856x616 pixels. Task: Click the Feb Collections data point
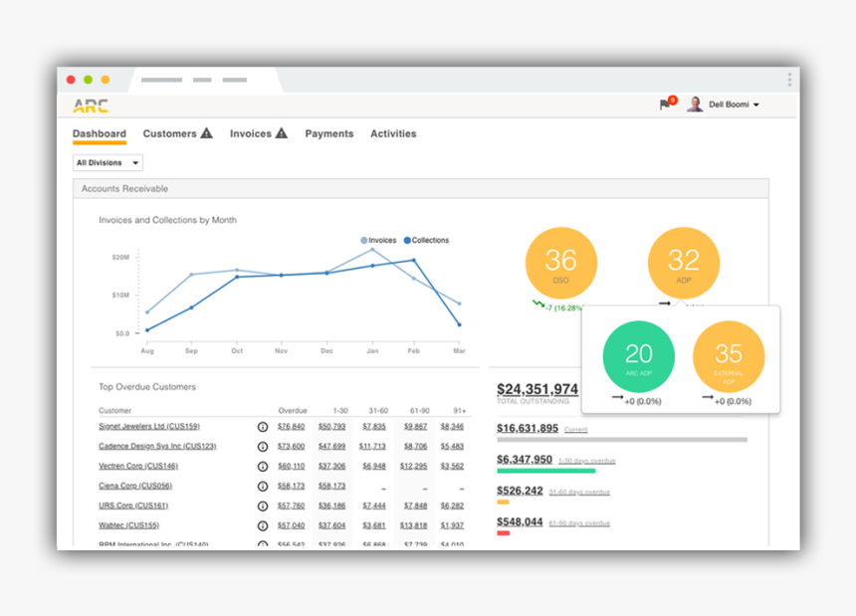point(414,261)
